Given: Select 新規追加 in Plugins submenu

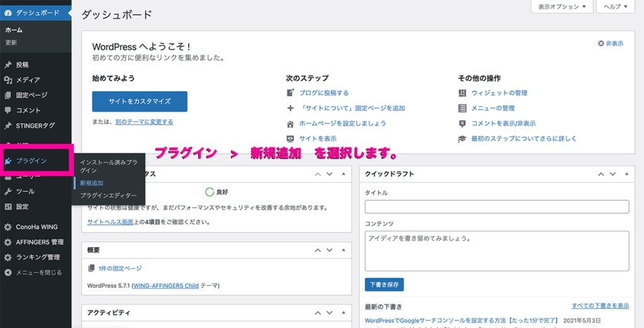Looking at the screenshot, I should click(x=92, y=183).
